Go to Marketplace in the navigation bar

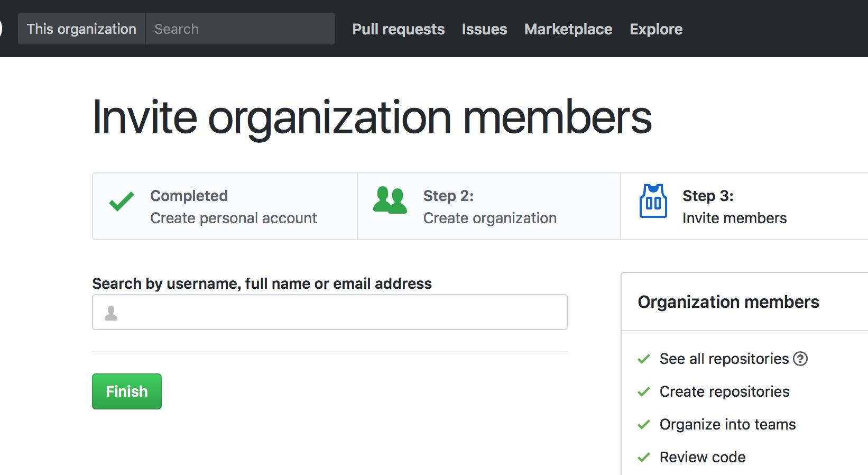pyautogui.click(x=568, y=29)
